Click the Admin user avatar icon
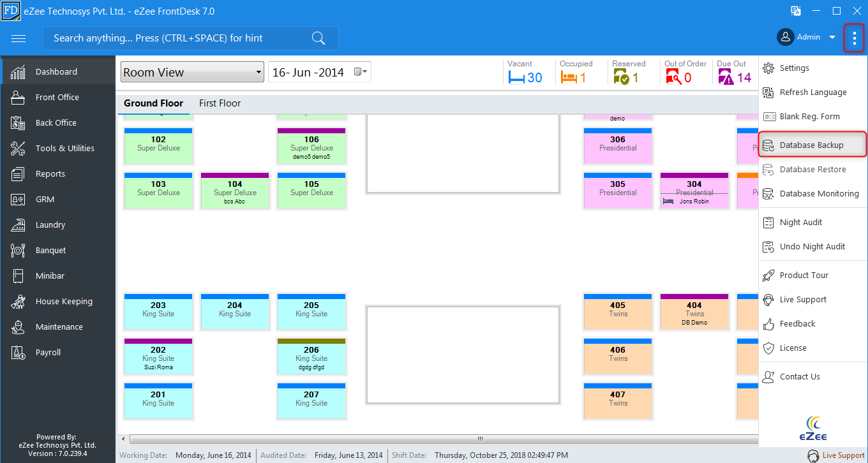Image resolution: width=868 pixels, height=463 pixels. pyautogui.click(x=785, y=37)
